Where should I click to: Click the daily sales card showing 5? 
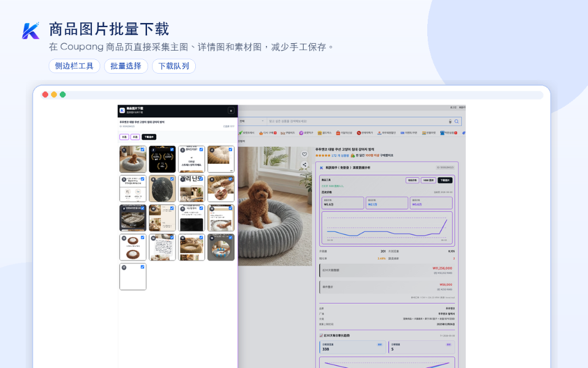421,347
